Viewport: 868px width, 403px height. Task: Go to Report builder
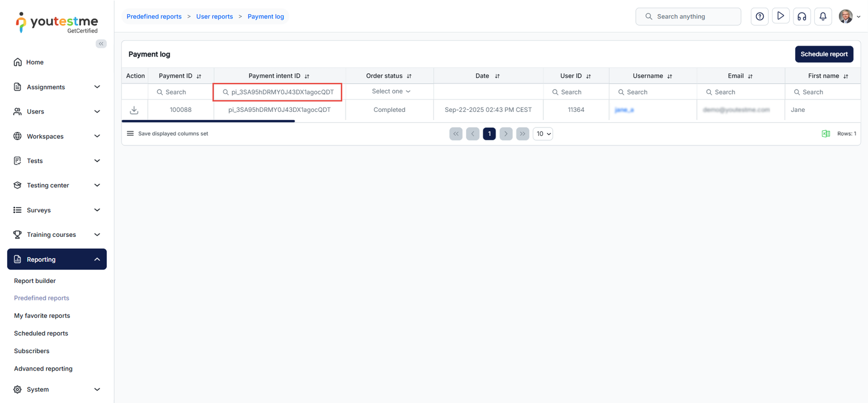pos(35,281)
